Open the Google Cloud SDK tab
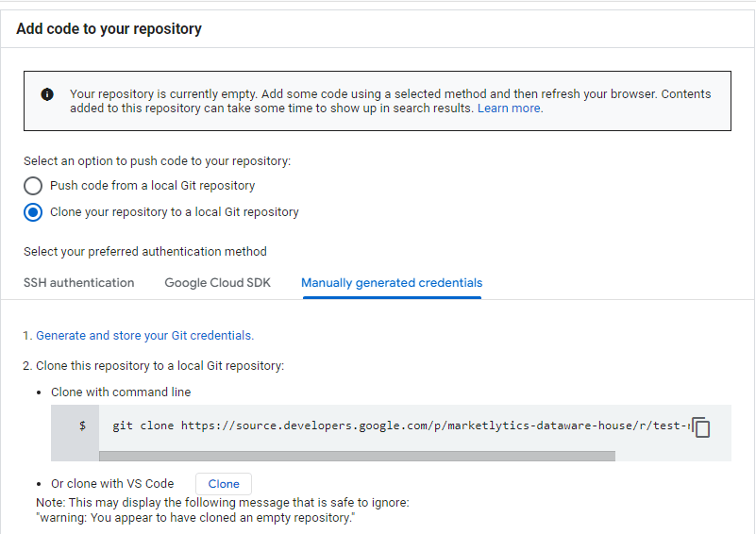 click(217, 283)
